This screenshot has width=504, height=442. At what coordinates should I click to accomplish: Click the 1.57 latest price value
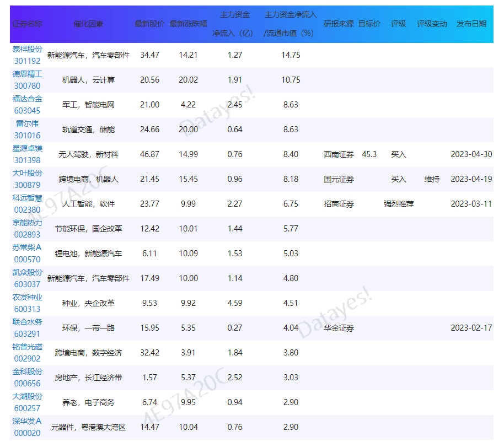pos(149,377)
